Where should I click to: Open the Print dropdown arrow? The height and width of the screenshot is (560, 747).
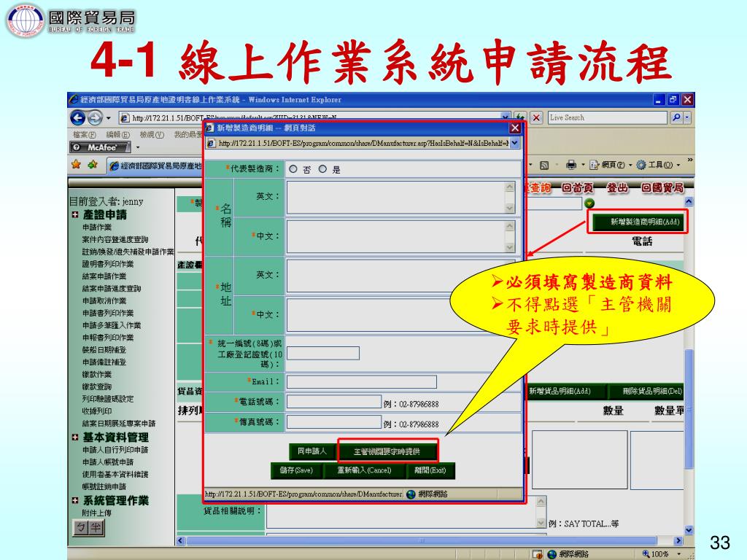[x=583, y=166]
